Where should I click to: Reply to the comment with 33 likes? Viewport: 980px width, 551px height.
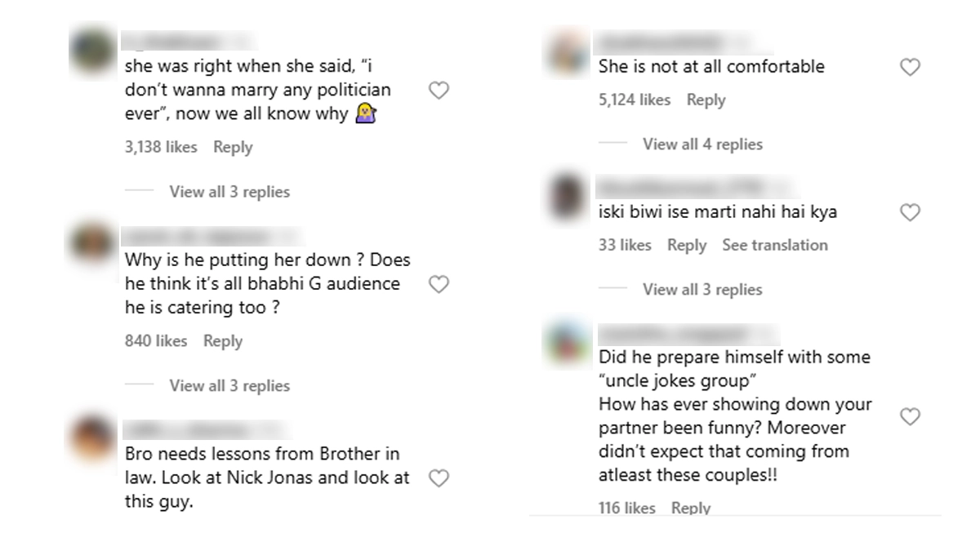(686, 245)
